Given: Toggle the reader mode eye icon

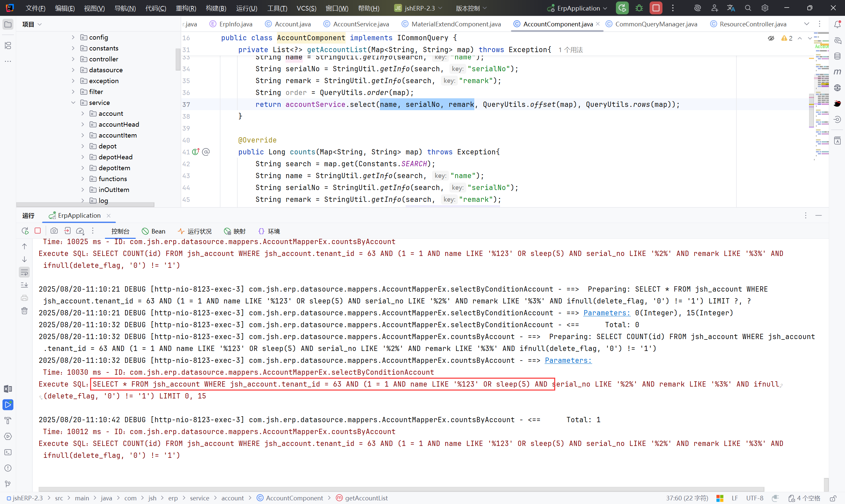Looking at the screenshot, I should 771,38.
